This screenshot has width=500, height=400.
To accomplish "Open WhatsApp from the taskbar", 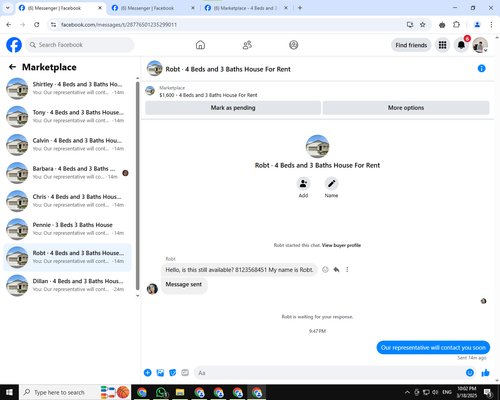I will tap(161, 392).
